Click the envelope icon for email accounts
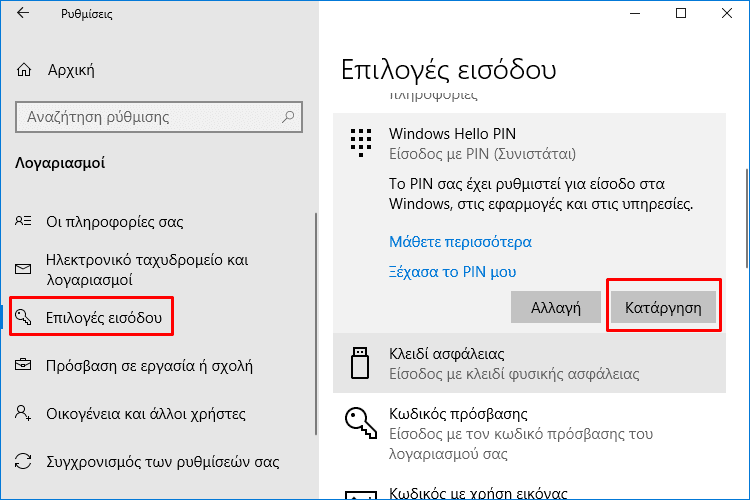Viewport: 750px width, 500px height. coord(23,269)
